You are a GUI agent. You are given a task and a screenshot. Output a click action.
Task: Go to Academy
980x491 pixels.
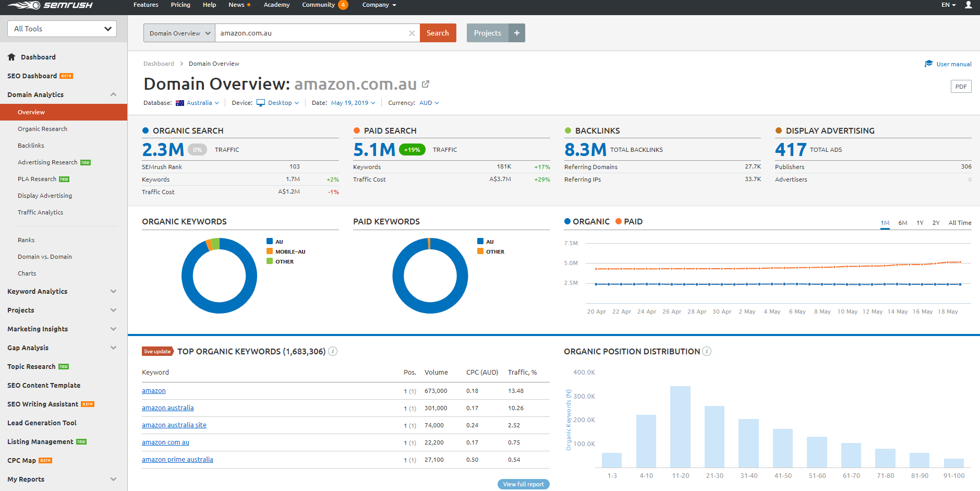coord(276,5)
